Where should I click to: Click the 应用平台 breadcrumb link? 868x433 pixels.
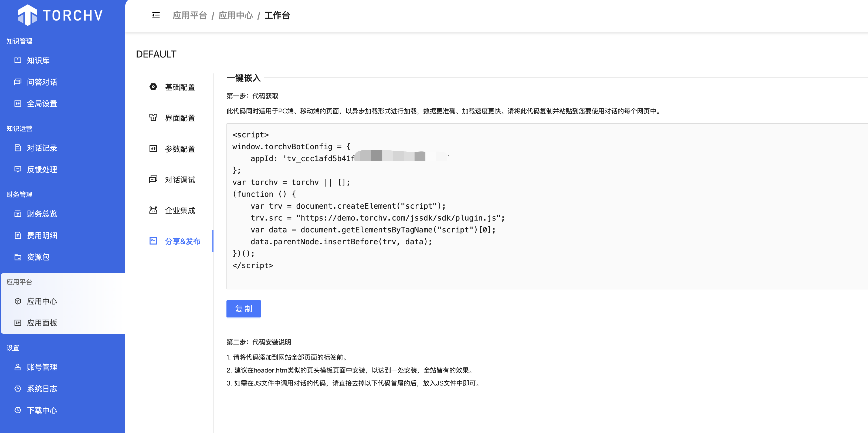tap(190, 15)
